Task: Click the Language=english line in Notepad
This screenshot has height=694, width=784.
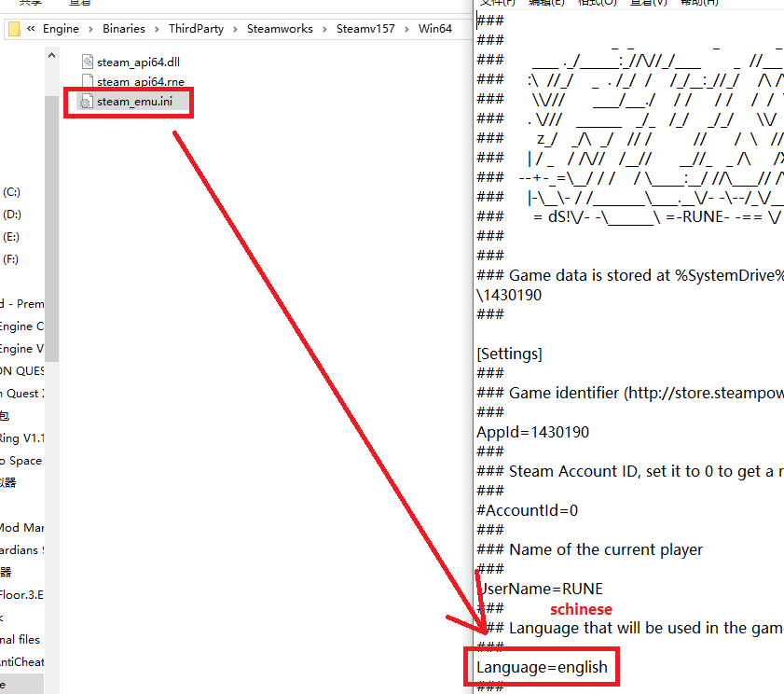Action: coord(542,667)
